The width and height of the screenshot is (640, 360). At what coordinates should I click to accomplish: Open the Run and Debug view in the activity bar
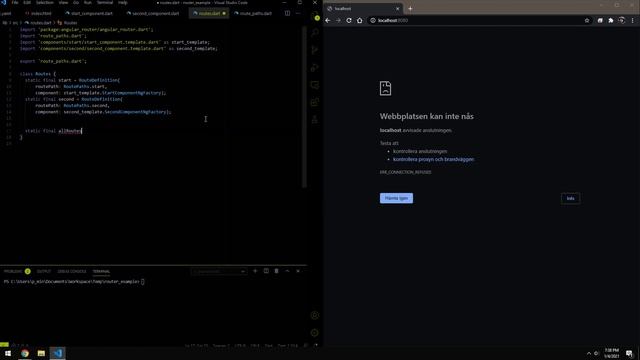pos(315,67)
